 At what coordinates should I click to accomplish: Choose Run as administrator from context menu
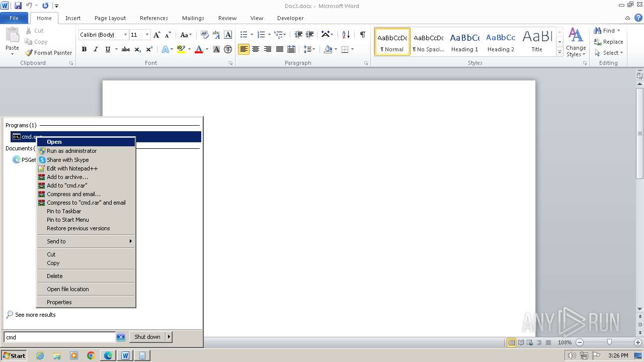(x=86, y=151)
